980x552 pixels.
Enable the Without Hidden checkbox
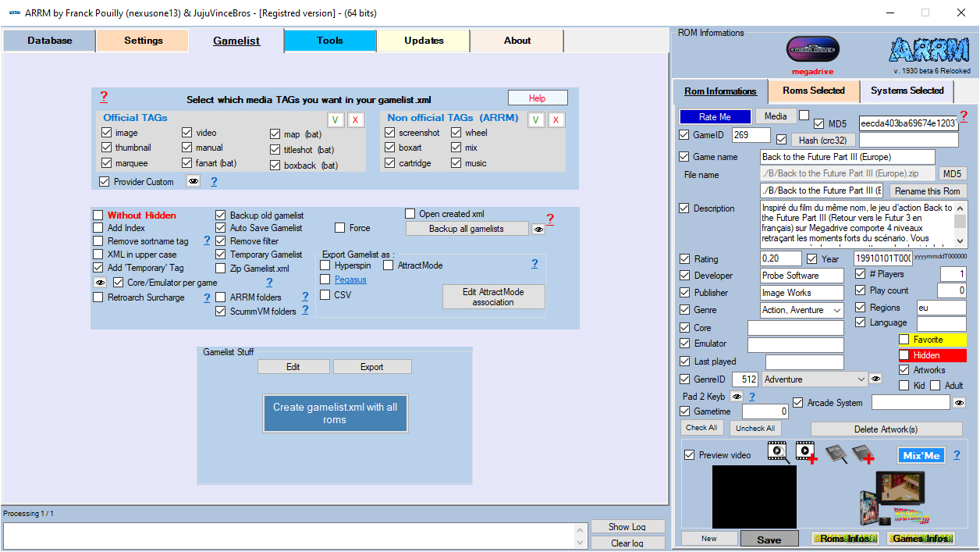[98, 215]
